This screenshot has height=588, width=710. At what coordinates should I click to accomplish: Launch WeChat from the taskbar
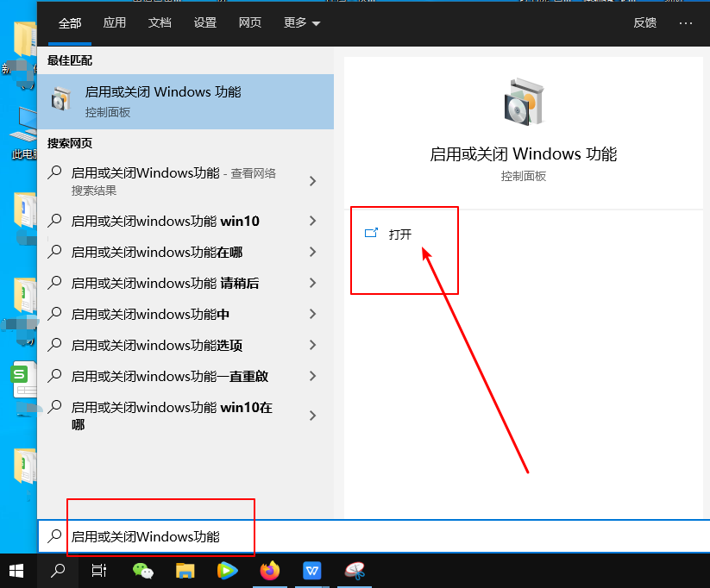point(141,570)
